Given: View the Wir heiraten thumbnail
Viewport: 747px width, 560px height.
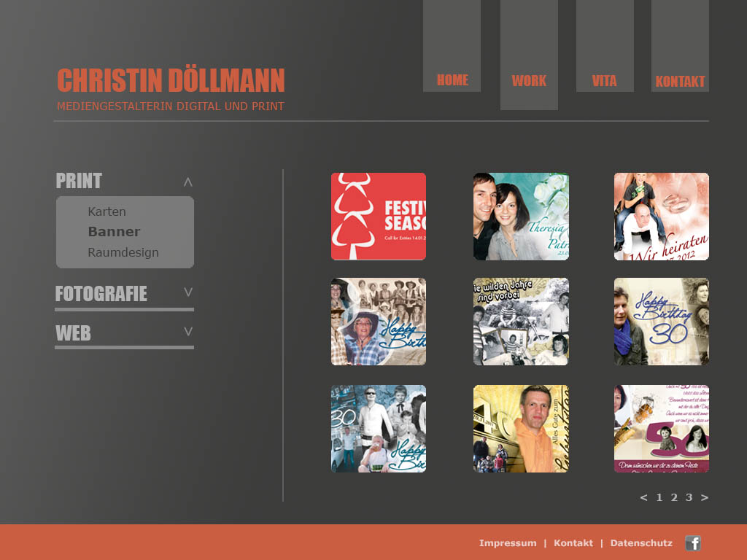Looking at the screenshot, I should [662, 217].
